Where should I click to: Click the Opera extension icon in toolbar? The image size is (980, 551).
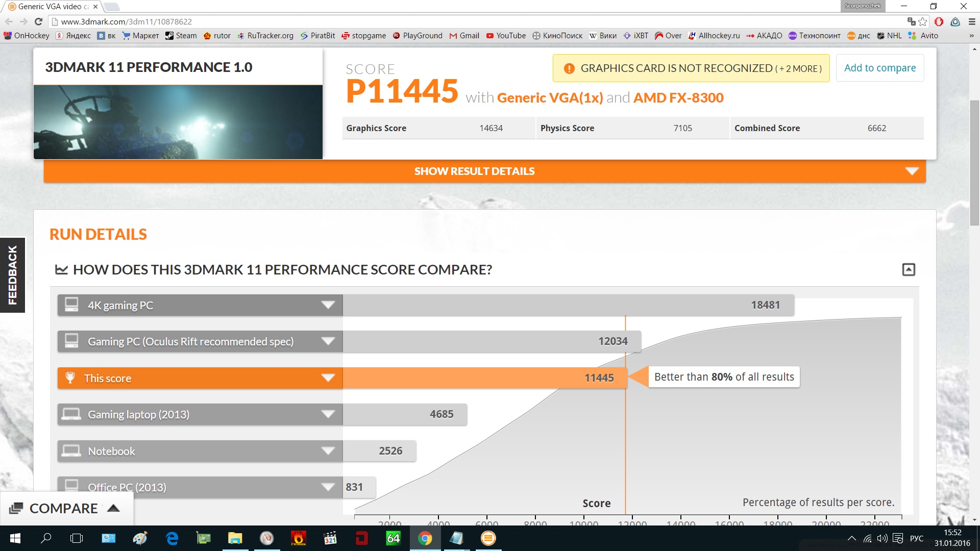click(x=939, y=21)
